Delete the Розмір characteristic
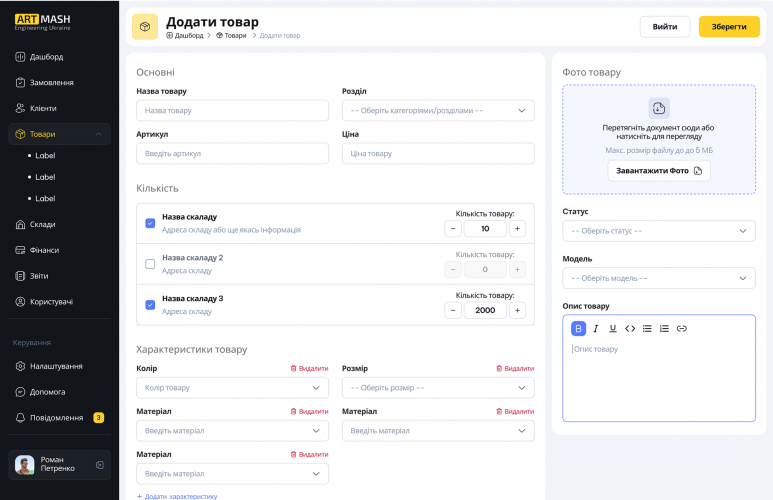773x500 pixels. click(x=515, y=368)
